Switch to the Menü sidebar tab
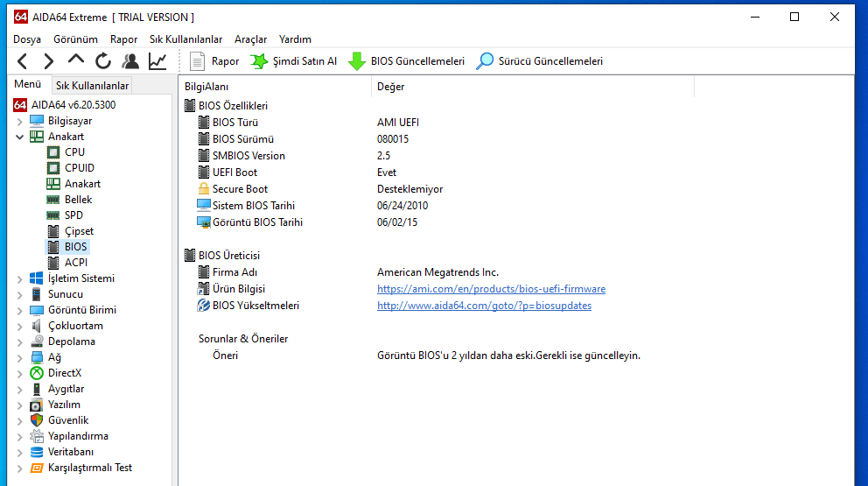Image resolution: width=868 pixels, height=486 pixels. (x=28, y=84)
